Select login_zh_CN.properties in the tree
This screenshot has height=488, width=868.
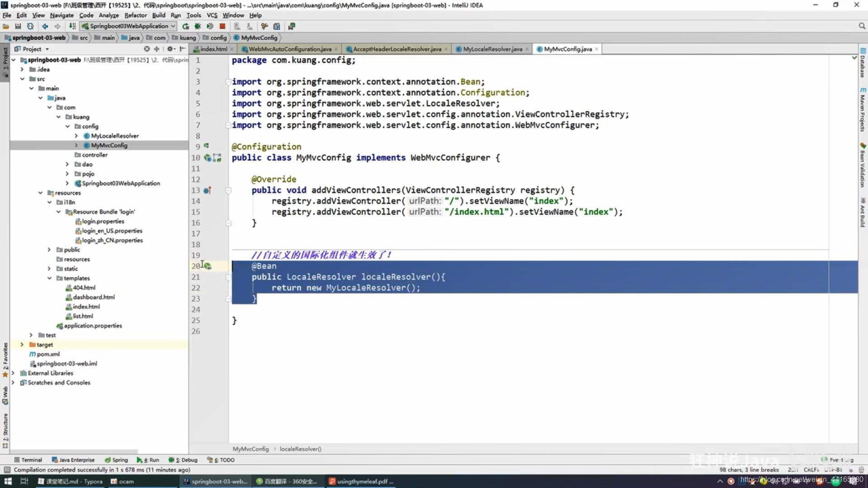pos(112,240)
